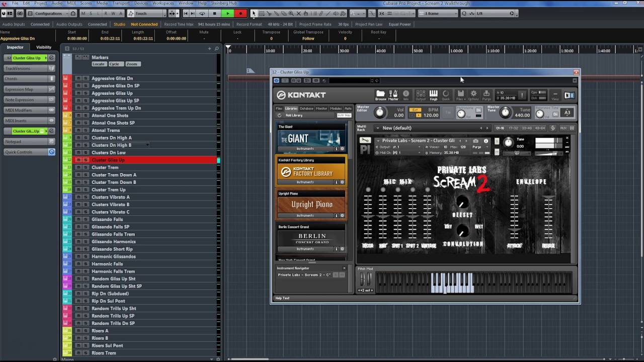Viewport: 644px width, 362px height.
Task: Mute the Aggressive Gliss Dn track
Action: coord(78,78)
